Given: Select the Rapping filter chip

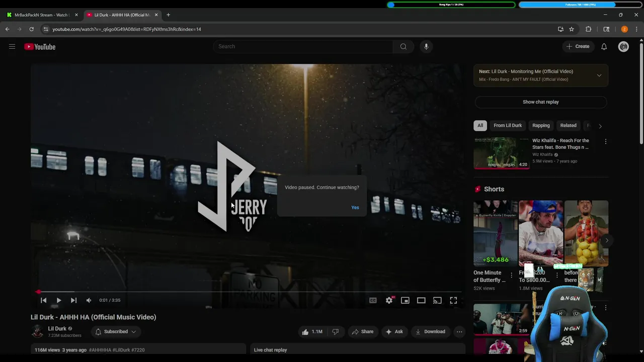Looking at the screenshot, I should tap(541, 126).
